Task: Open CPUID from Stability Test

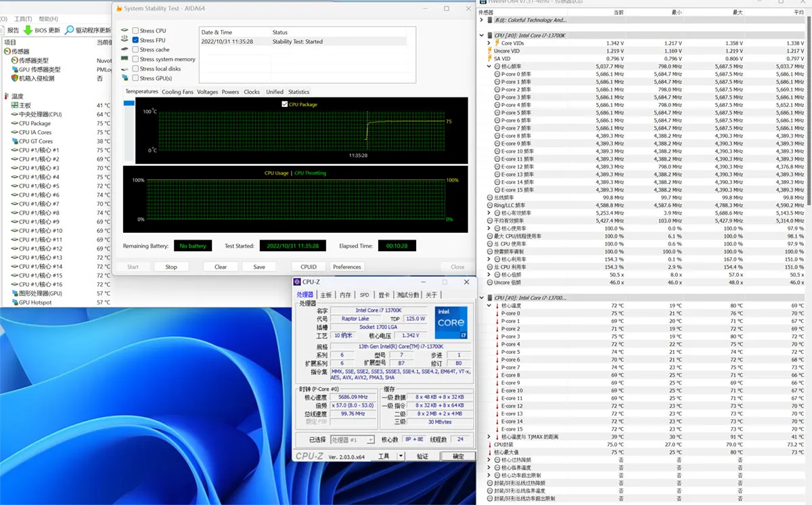Action: click(x=309, y=267)
